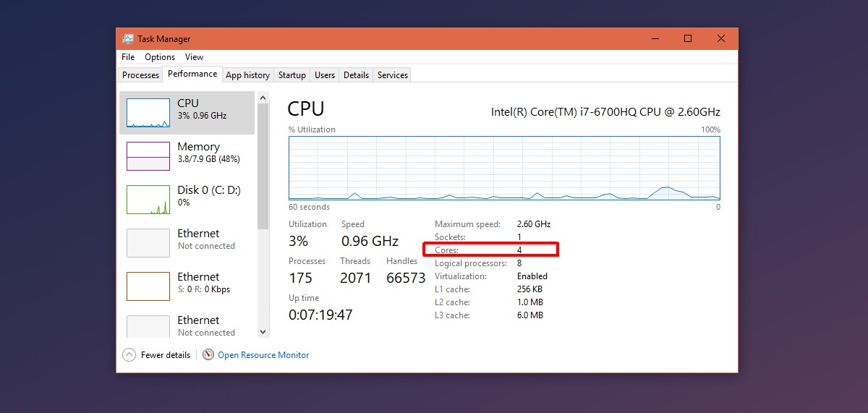868x413 pixels.
Task: Click the CPU utilization graph
Action: point(504,168)
